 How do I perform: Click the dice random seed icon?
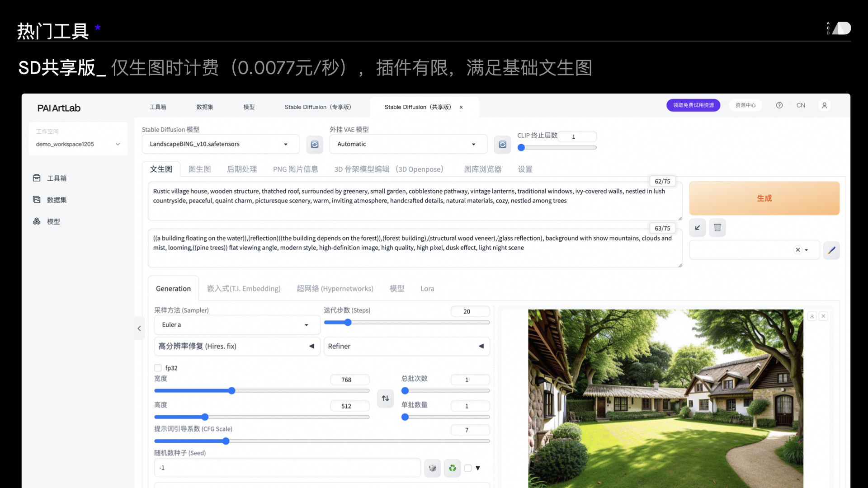[x=433, y=468]
